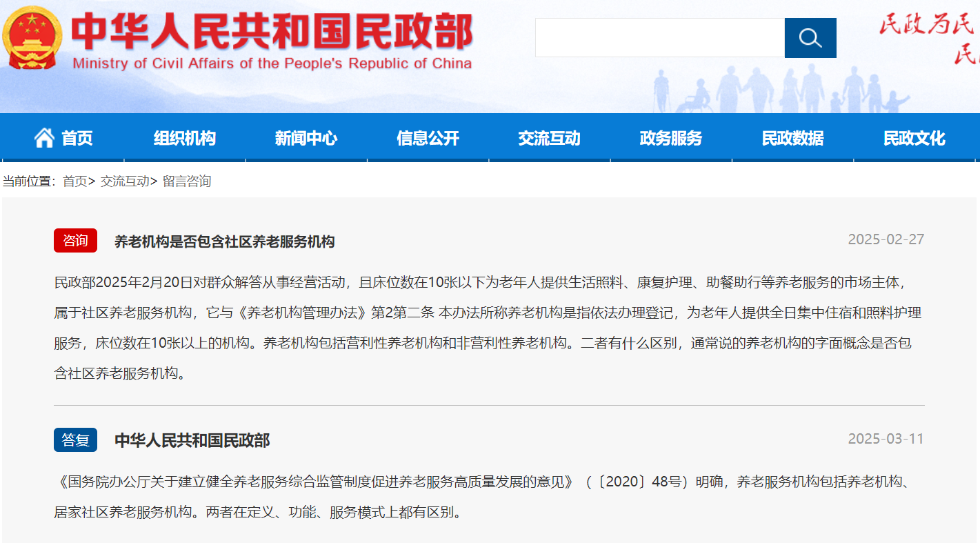
Task: Go to 民政数据 in the nav bar
Action: (793, 138)
